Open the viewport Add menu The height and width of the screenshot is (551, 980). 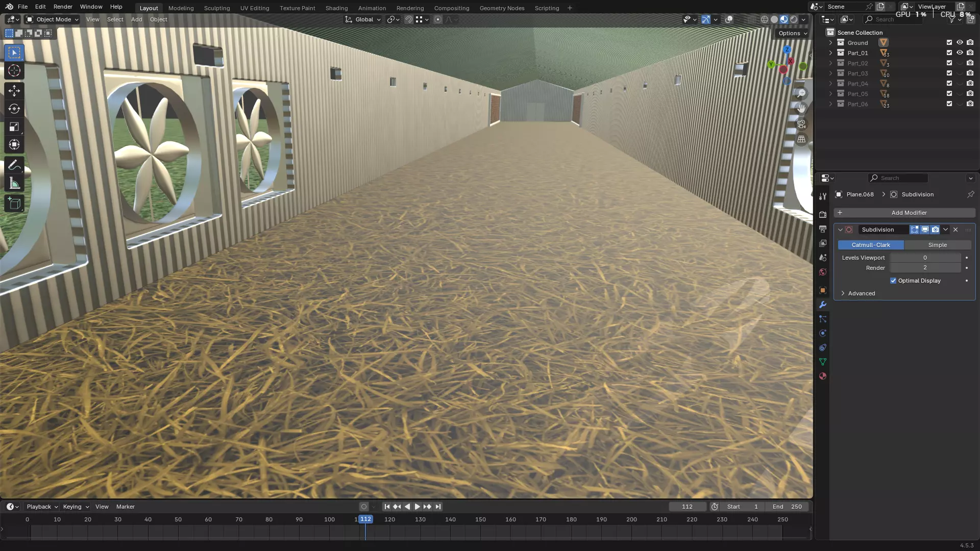(x=136, y=19)
